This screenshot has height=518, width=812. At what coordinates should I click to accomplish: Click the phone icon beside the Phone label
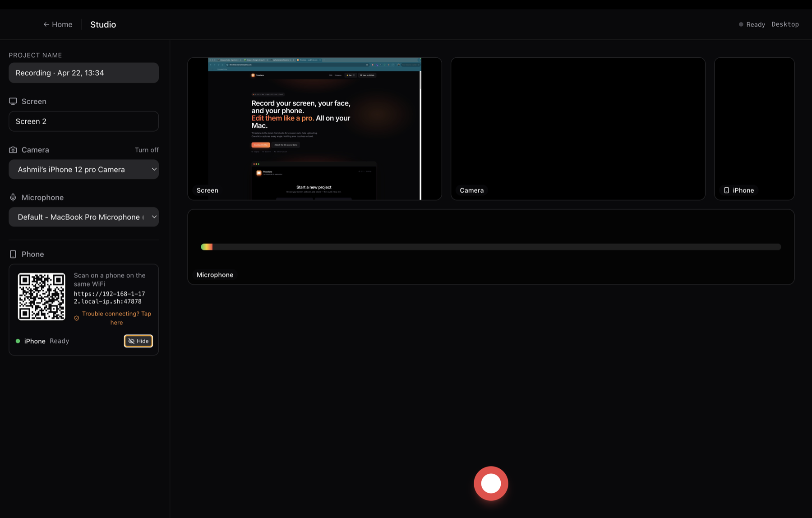point(13,254)
